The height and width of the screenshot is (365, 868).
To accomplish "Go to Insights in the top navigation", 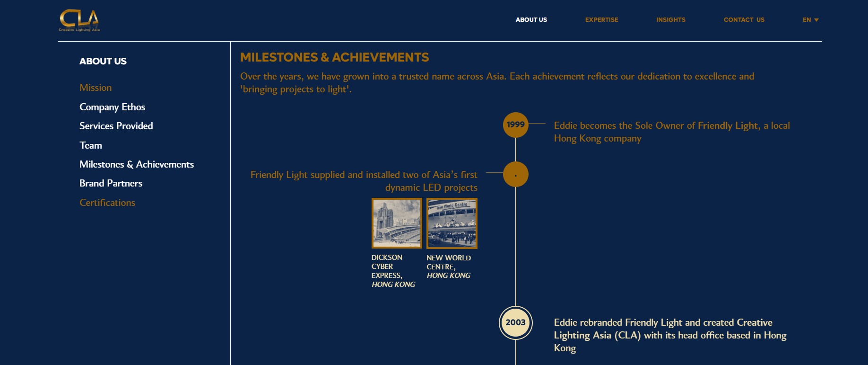I will coord(670,20).
